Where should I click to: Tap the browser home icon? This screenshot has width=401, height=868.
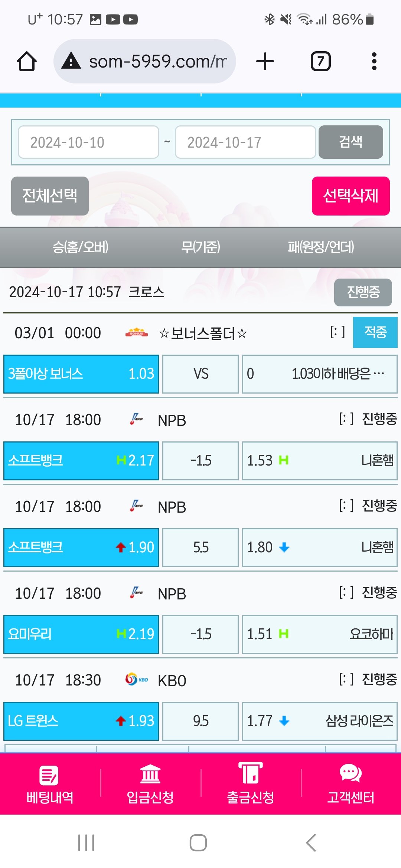(x=27, y=61)
